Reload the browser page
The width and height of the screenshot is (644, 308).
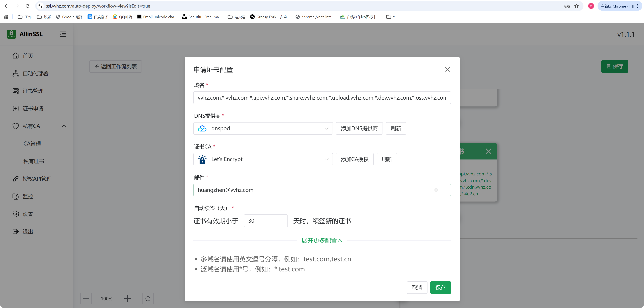[x=28, y=6]
